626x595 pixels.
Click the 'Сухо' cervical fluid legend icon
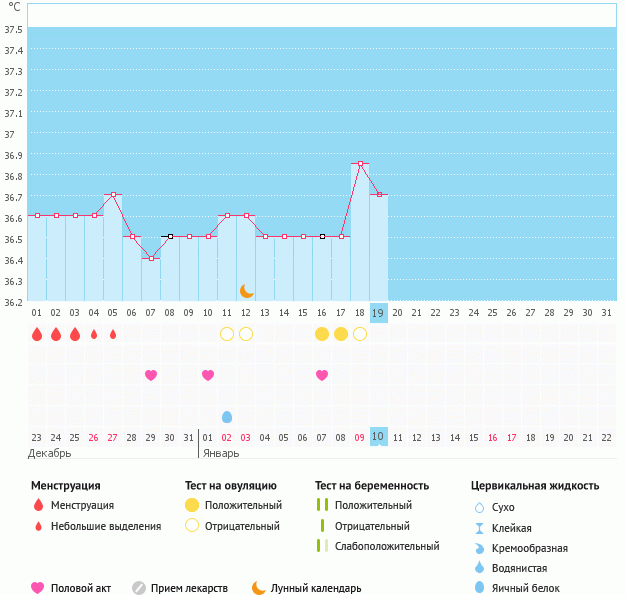coord(480,508)
